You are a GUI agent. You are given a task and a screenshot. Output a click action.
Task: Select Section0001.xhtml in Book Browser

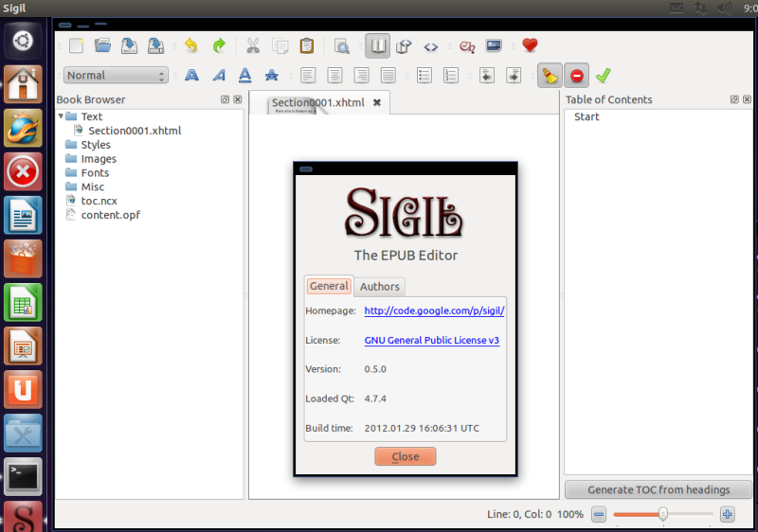pyautogui.click(x=135, y=131)
